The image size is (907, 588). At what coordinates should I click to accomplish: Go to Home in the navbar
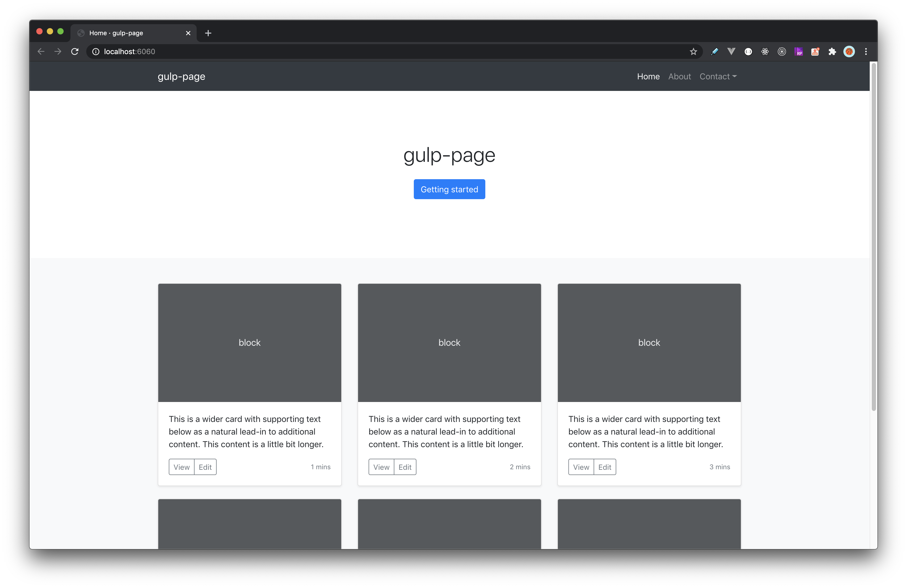coord(648,76)
